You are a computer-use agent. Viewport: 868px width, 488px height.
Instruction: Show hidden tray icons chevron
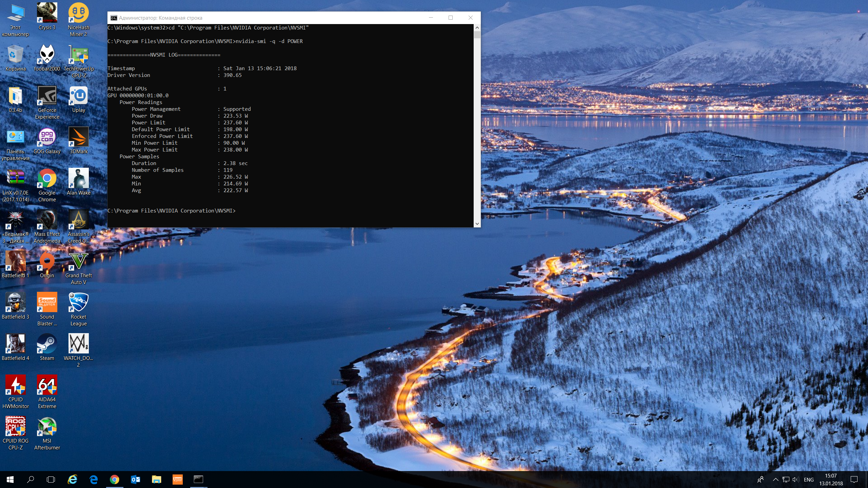[775, 480]
